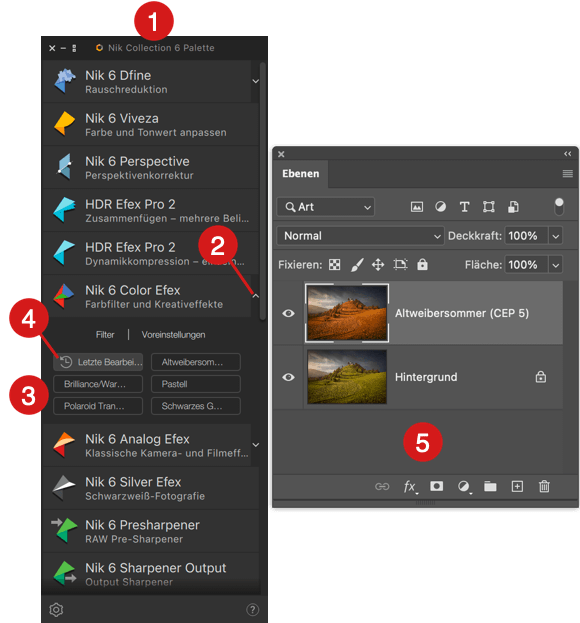Select Altweibersommer layer thumbnail

(346, 313)
